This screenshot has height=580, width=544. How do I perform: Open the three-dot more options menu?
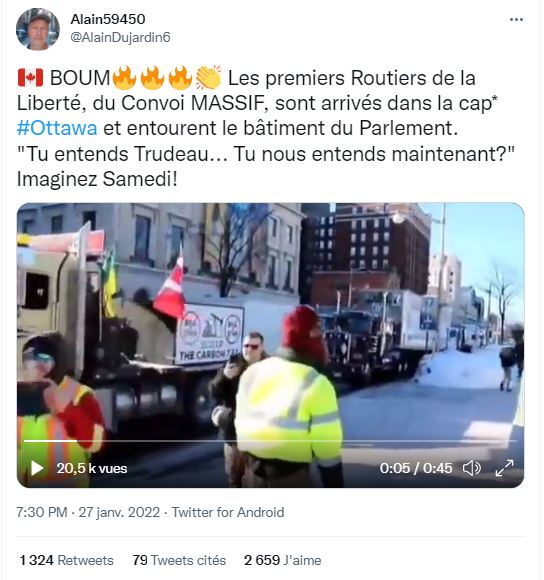click(x=516, y=19)
